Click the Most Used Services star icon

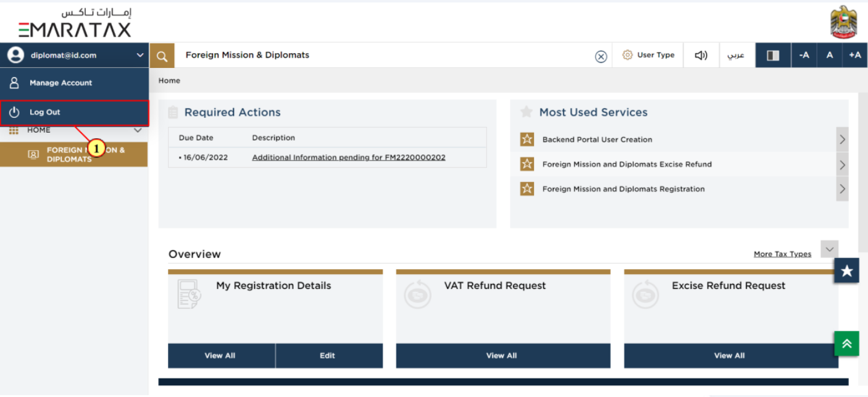(x=526, y=112)
